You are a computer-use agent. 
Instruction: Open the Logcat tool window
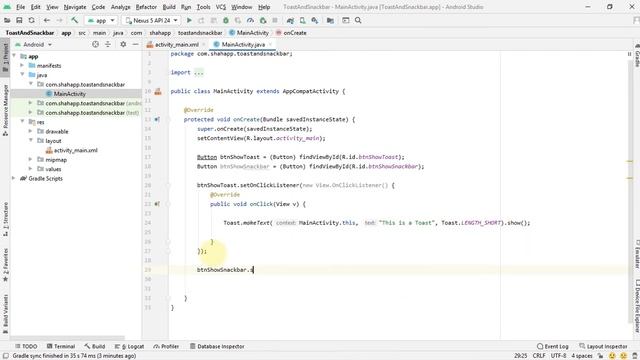tap(129, 346)
